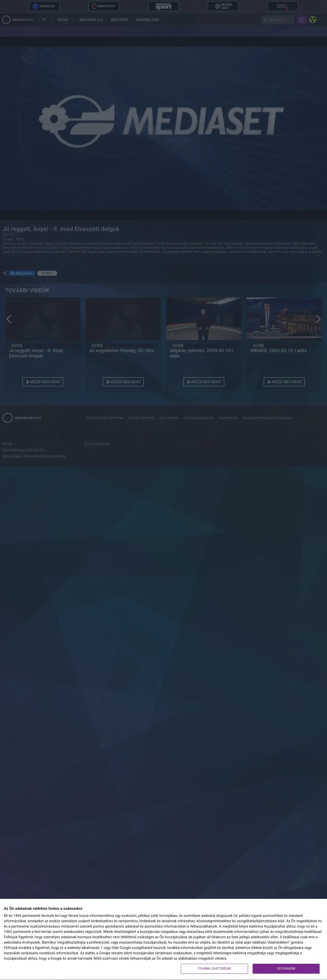Click the share icon below the description
The height and width of the screenshot is (980, 327).
point(5,273)
